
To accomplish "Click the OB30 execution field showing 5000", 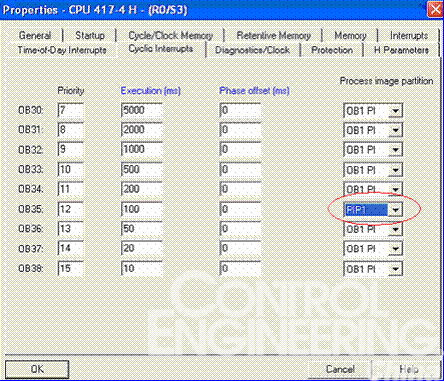I will click(x=142, y=110).
